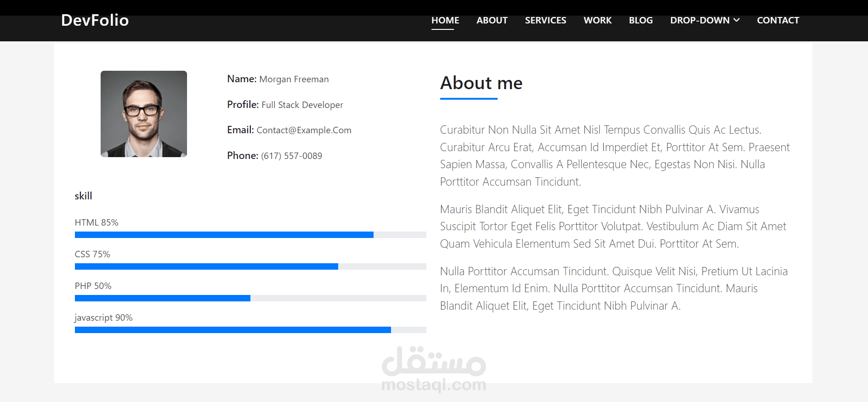The width and height of the screenshot is (868, 402).
Task: Click the name 'Morgan Freeman'
Action: 294,79
